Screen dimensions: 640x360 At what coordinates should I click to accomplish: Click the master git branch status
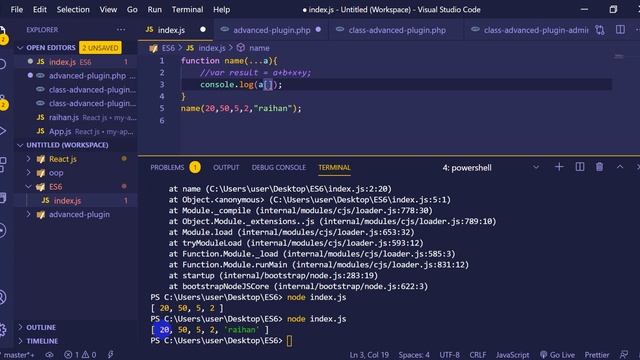pyautogui.click(x=17, y=355)
